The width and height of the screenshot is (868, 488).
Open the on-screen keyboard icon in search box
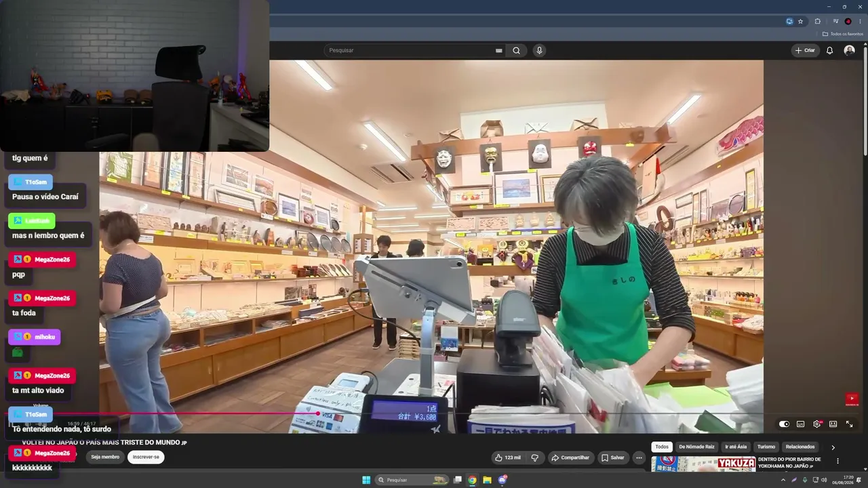pos(499,50)
